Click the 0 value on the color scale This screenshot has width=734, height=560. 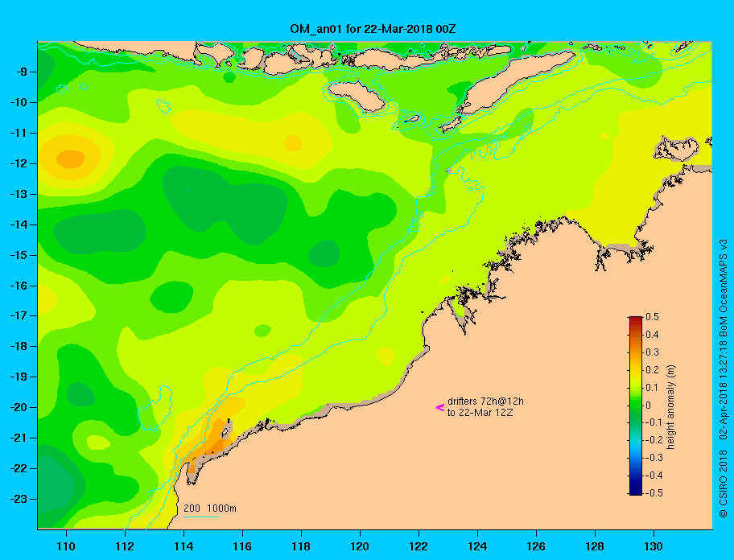[649, 406]
